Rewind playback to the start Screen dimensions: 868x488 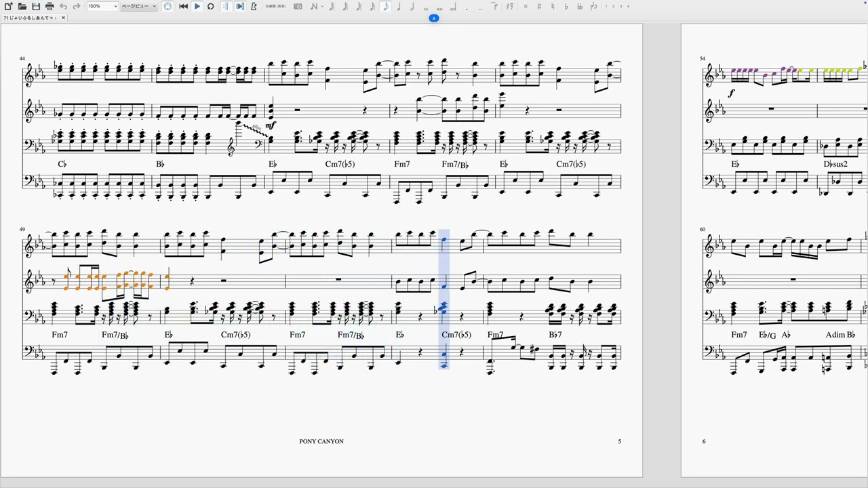point(183,6)
